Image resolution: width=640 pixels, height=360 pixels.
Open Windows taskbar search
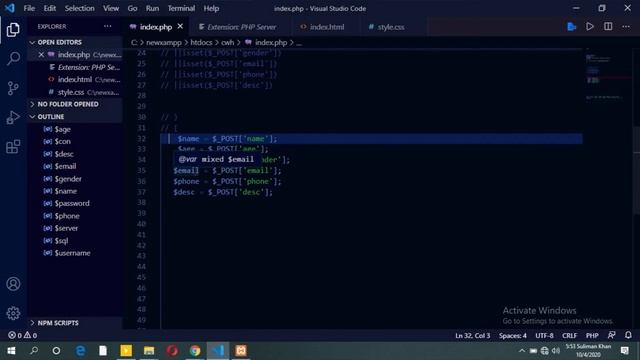click(x=34, y=351)
